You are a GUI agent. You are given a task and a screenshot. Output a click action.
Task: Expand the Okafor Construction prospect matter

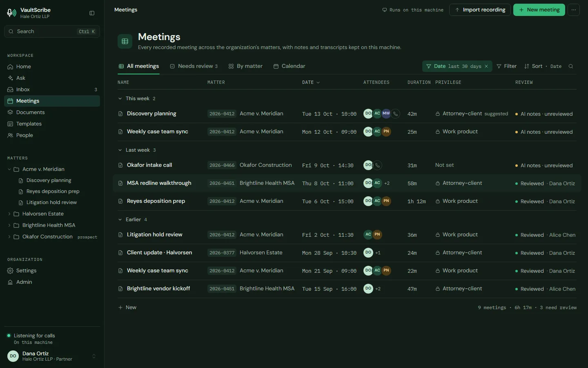pos(9,237)
